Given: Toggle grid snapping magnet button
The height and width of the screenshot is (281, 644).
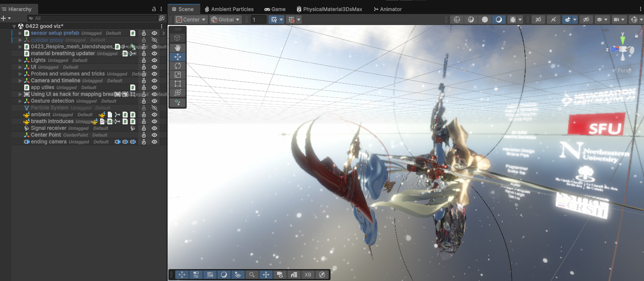Looking at the screenshot, I should pos(291,20).
